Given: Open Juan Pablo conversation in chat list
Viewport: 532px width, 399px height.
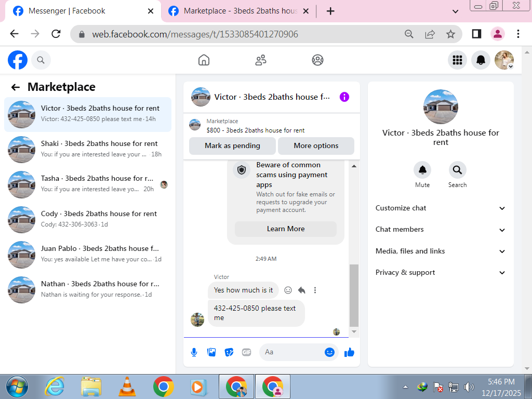Looking at the screenshot, I should 87,255.
